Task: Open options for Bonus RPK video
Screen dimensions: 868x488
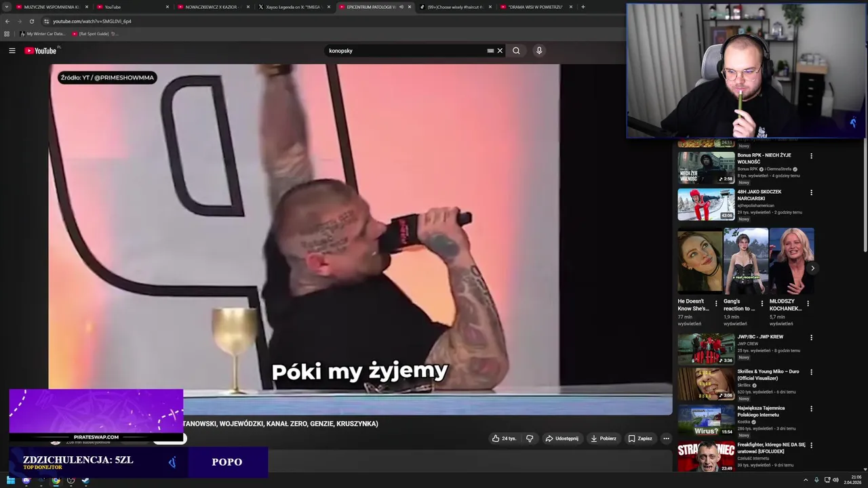Action: click(x=811, y=156)
